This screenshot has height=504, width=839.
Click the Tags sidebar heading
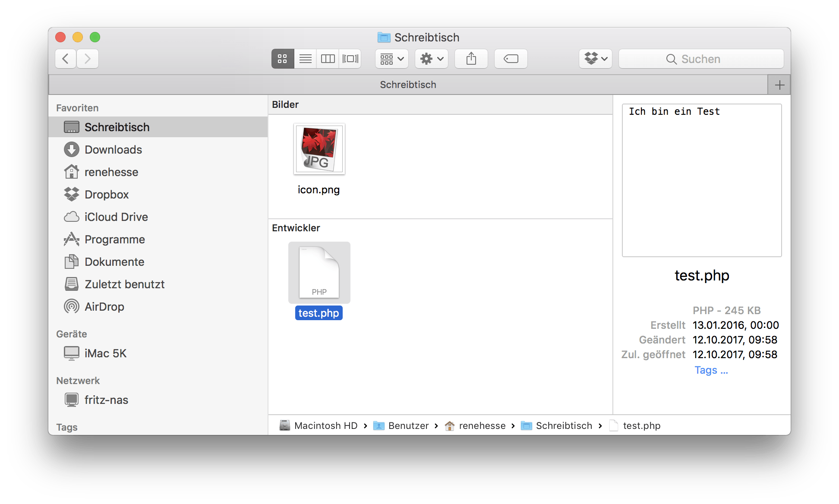67,427
